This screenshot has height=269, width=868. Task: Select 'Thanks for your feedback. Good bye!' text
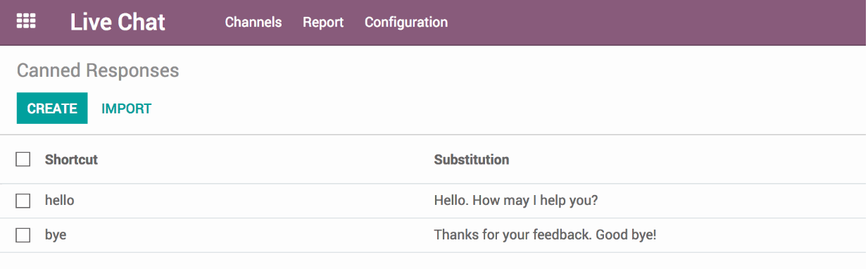coord(546,235)
